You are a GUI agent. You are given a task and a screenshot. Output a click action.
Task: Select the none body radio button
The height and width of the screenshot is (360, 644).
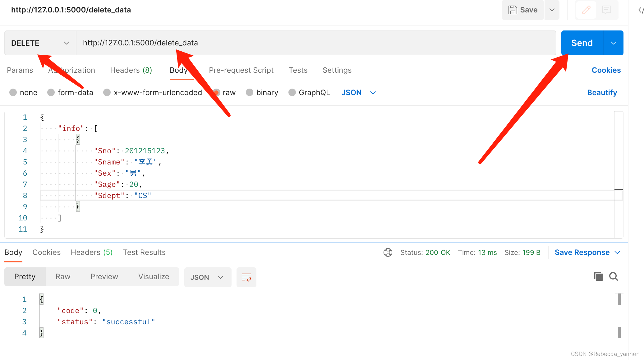point(13,93)
